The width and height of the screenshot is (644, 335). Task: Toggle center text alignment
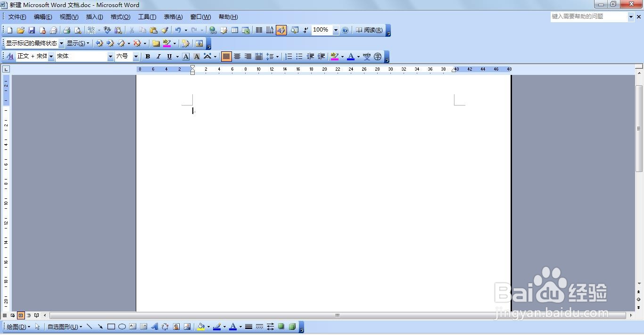pos(237,57)
